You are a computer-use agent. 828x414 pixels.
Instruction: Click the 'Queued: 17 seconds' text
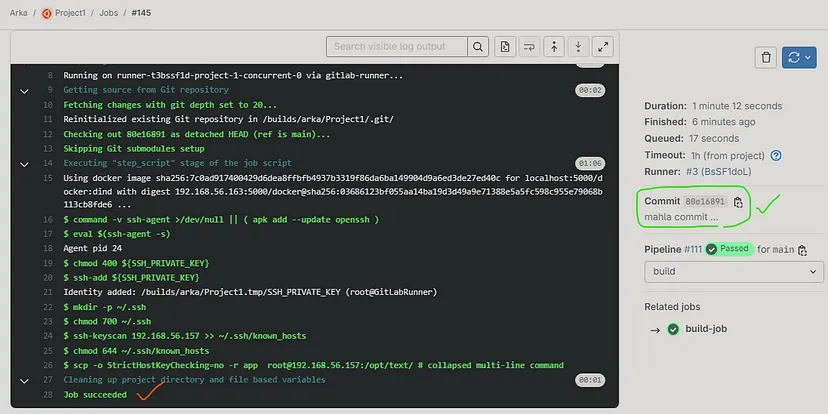[x=692, y=139]
